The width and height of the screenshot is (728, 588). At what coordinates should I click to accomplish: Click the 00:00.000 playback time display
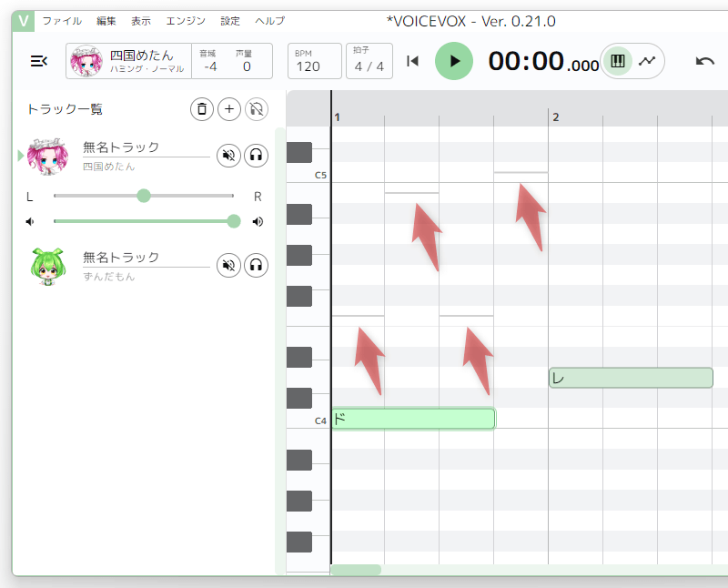click(543, 61)
